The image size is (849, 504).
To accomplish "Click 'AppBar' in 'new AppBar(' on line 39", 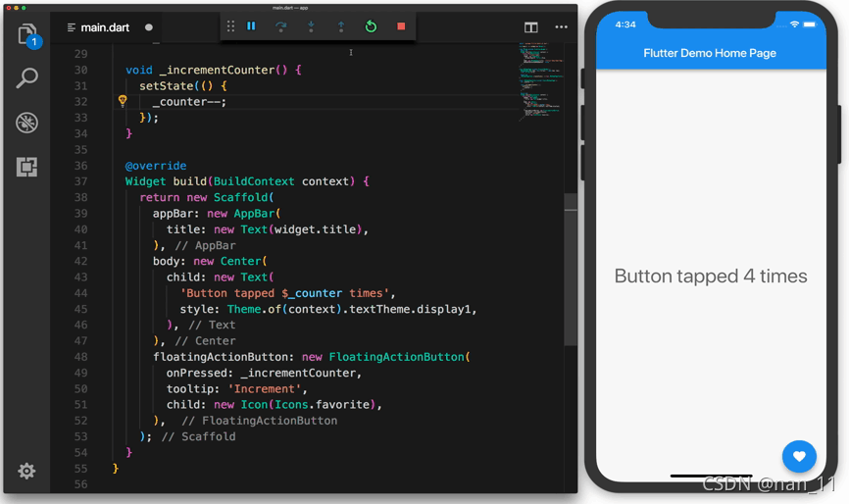I will pyautogui.click(x=254, y=214).
